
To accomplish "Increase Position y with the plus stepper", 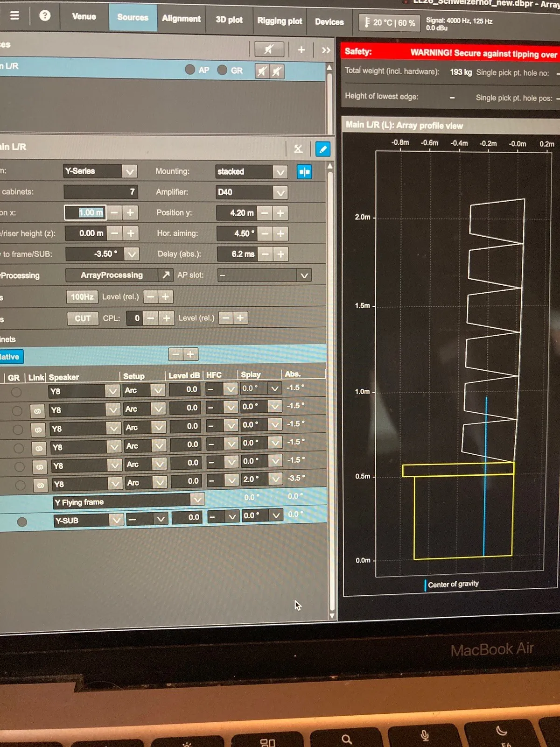I will click(280, 213).
